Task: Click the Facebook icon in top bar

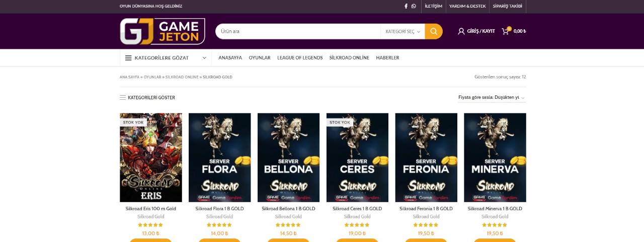Action: click(x=406, y=6)
